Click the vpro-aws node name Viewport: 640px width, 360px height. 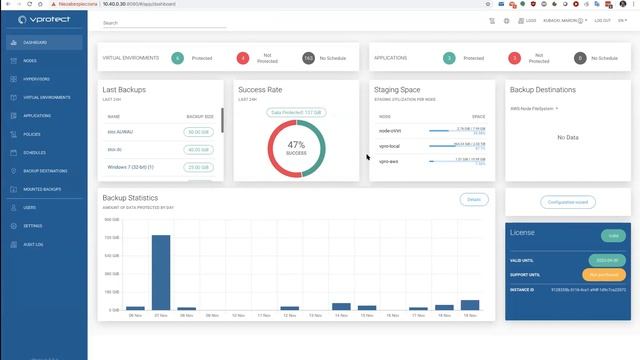pos(388,162)
